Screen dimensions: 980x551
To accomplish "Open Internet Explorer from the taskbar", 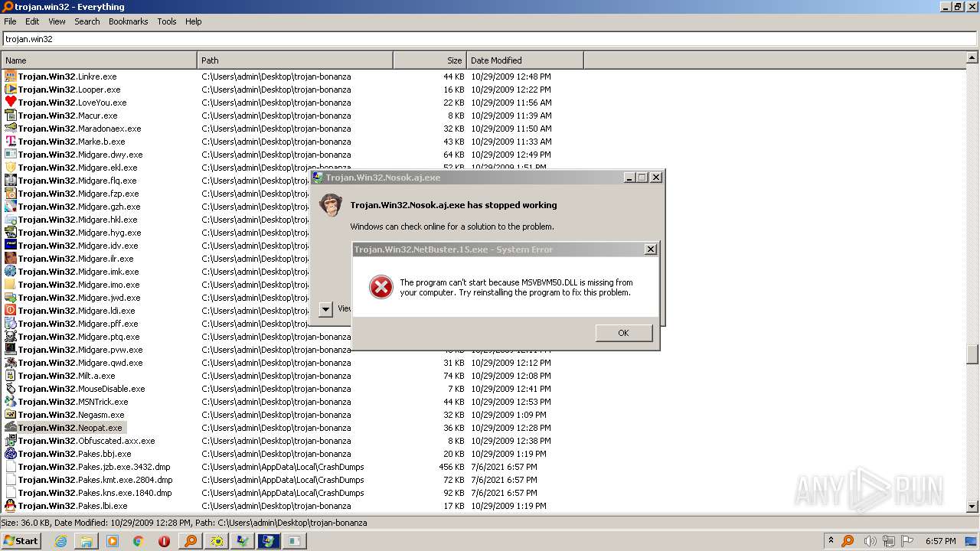I will [x=60, y=541].
